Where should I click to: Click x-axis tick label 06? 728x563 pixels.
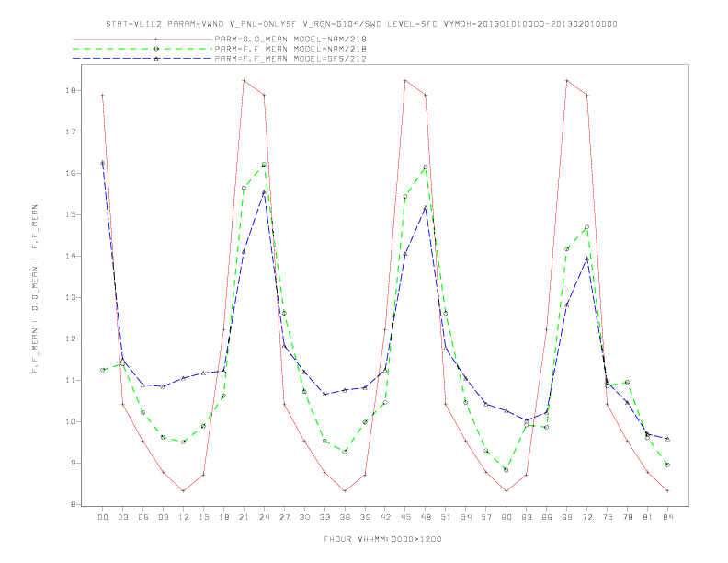pyautogui.click(x=143, y=517)
